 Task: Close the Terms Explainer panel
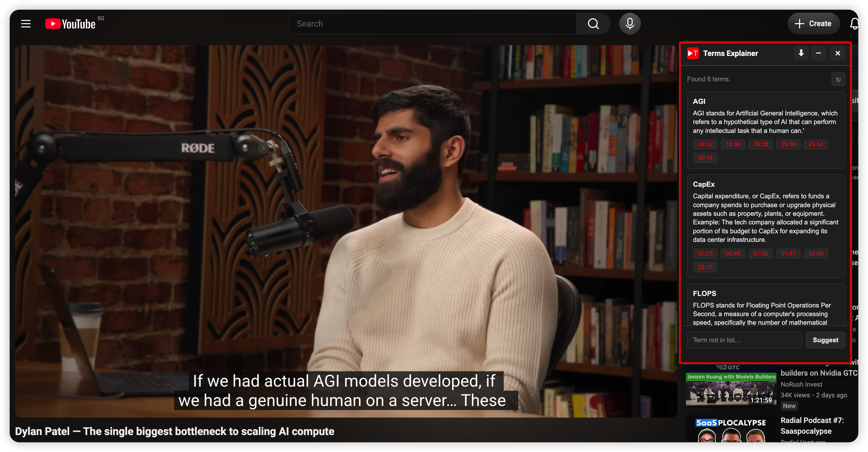(838, 53)
